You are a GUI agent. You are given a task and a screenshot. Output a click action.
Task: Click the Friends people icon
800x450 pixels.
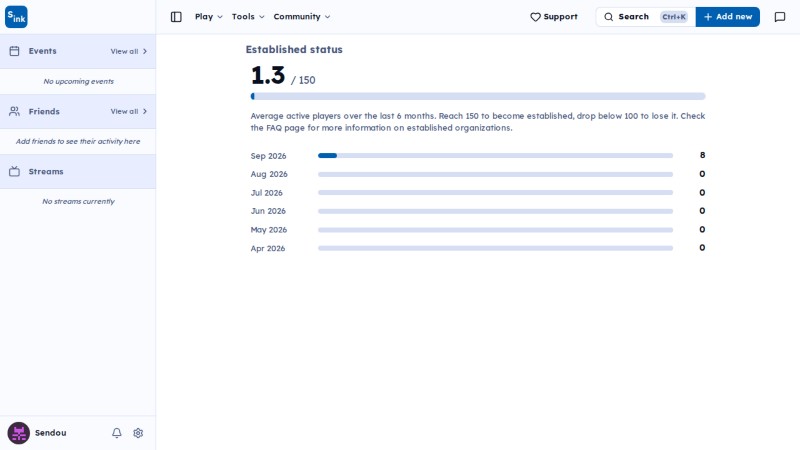click(14, 111)
